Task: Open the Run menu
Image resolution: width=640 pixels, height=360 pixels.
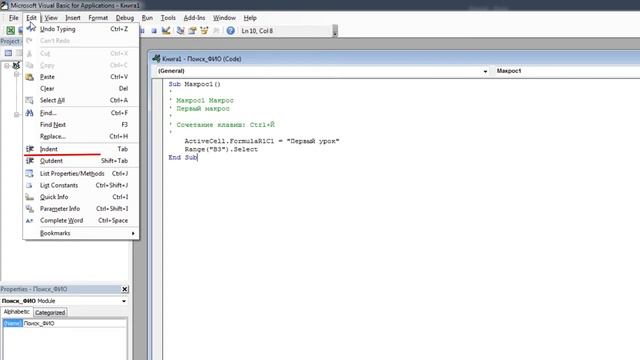Action: tap(147, 18)
